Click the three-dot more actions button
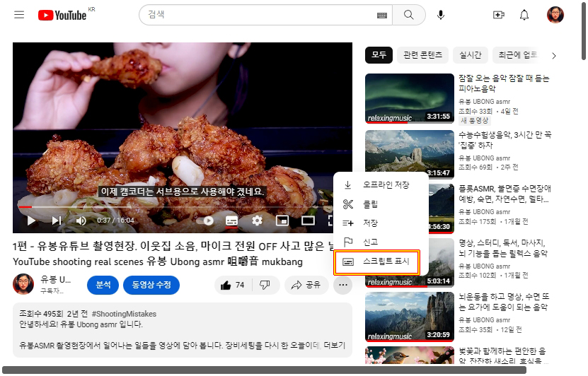 tap(342, 286)
